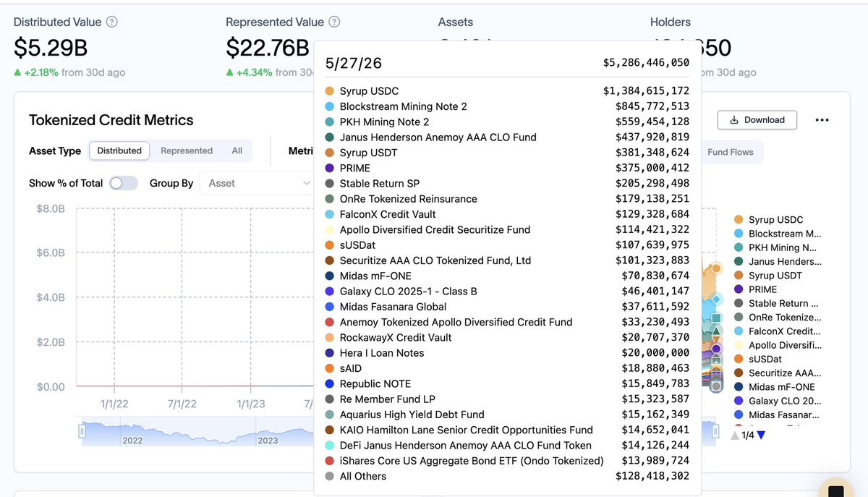Open the Represented Value help icon
This screenshot has height=497, width=868.
point(334,22)
